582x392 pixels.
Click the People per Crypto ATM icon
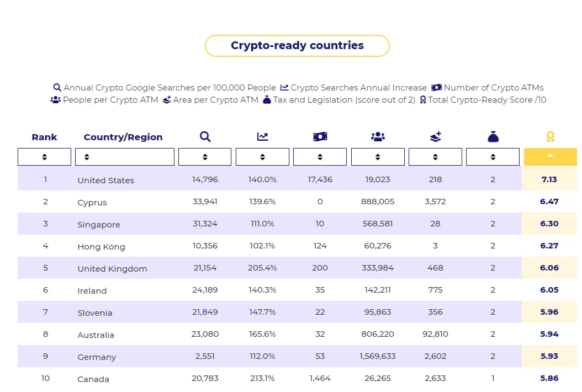pyautogui.click(x=378, y=137)
